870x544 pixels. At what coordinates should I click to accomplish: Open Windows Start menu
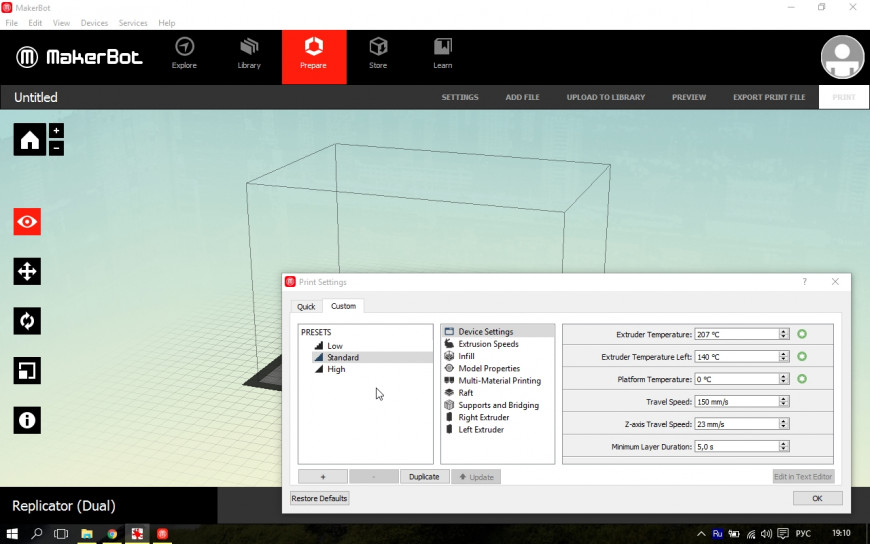tap(12, 534)
